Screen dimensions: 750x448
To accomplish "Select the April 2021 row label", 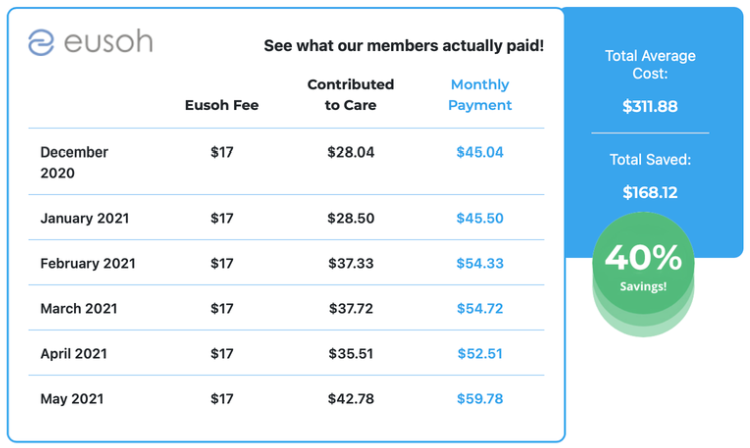I will (x=74, y=354).
